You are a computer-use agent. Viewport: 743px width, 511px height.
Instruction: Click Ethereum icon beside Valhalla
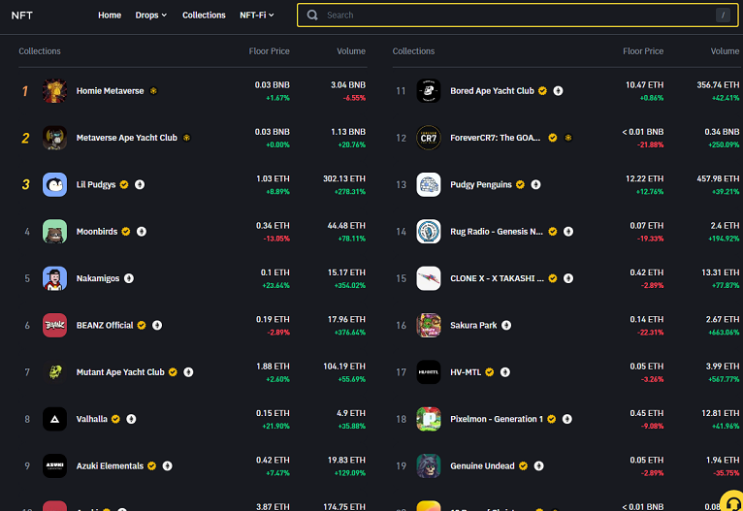click(x=131, y=419)
